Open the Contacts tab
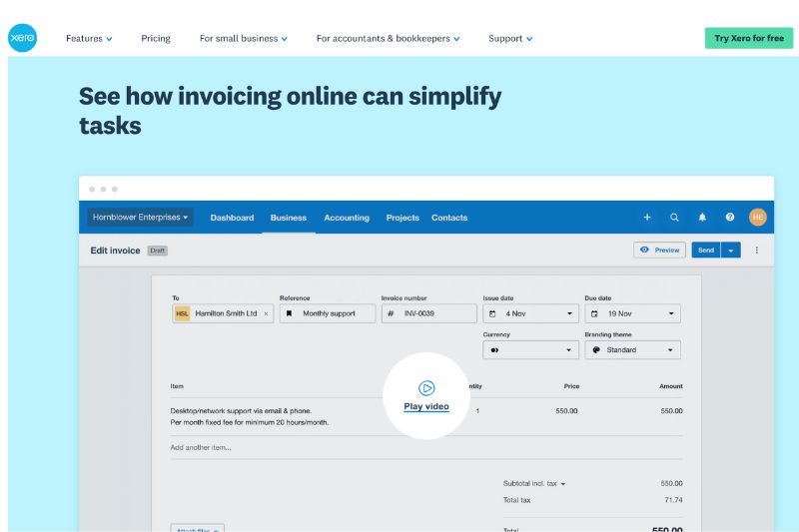Image resolution: width=799 pixels, height=532 pixels. pyautogui.click(x=449, y=218)
